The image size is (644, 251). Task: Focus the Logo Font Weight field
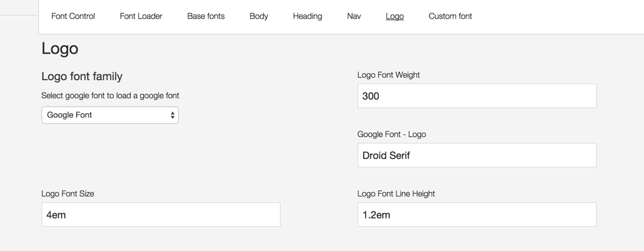point(477,96)
